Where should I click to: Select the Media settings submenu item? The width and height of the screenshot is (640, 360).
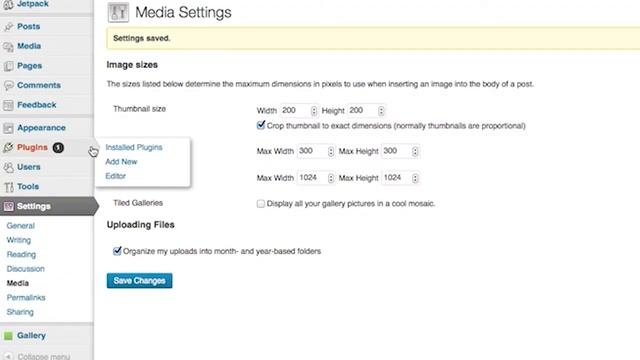[18, 283]
